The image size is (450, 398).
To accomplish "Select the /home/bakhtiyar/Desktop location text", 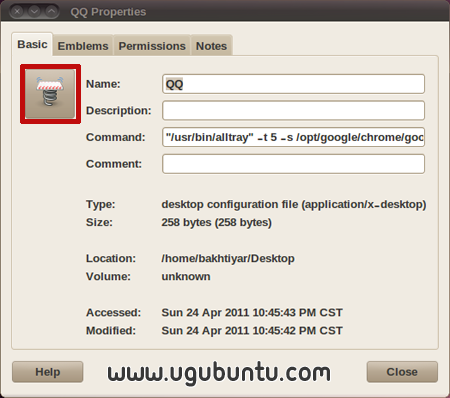I will tap(228, 258).
